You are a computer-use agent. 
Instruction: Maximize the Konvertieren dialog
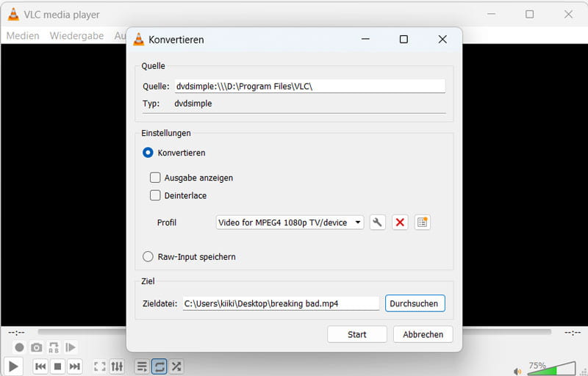404,40
